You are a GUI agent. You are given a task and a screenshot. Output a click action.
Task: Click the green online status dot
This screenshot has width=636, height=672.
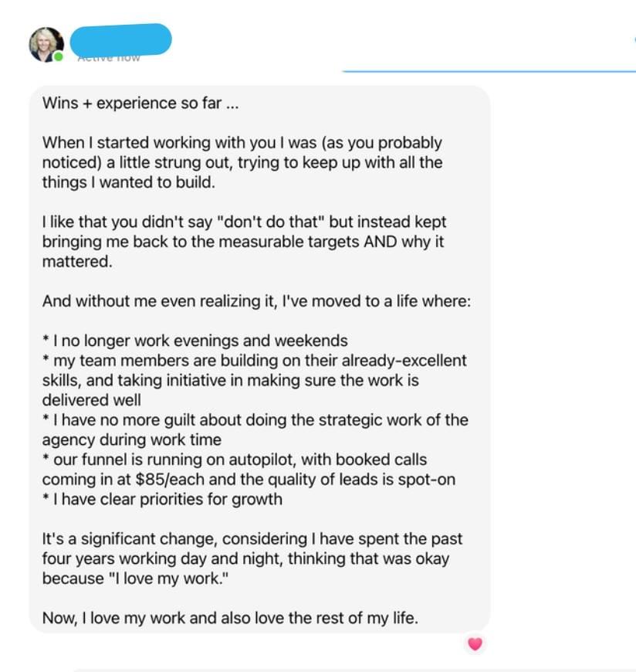(59, 57)
